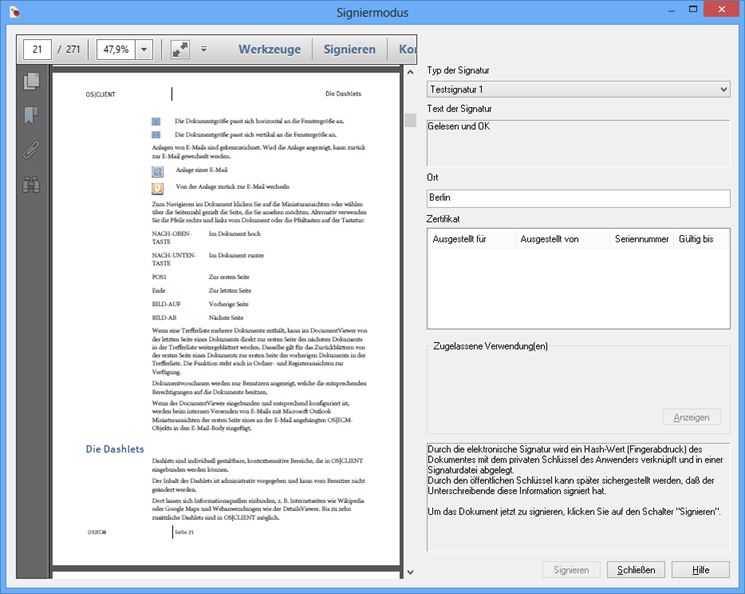Click the Hilfe button
Screen dimensions: 745x594
tap(700, 569)
